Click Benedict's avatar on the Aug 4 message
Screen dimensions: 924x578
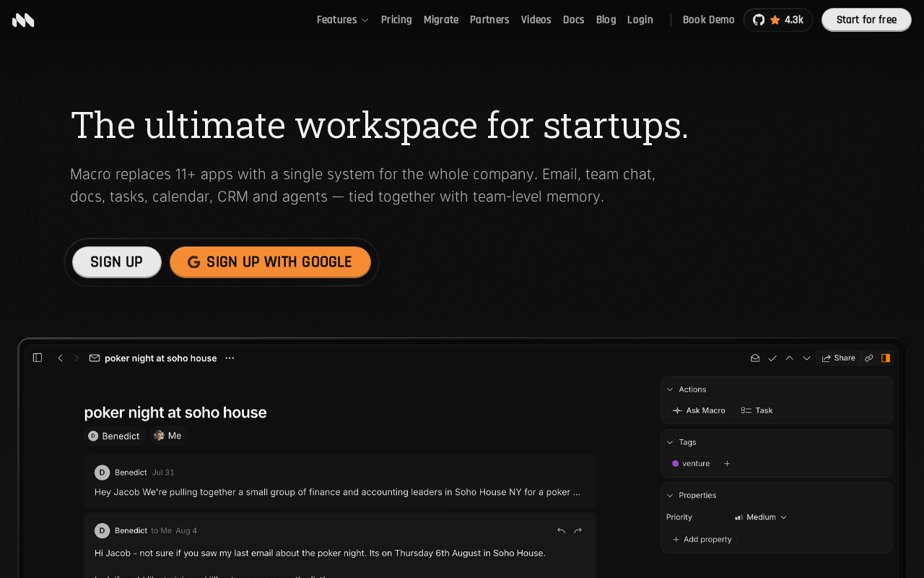pyautogui.click(x=102, y=530)
